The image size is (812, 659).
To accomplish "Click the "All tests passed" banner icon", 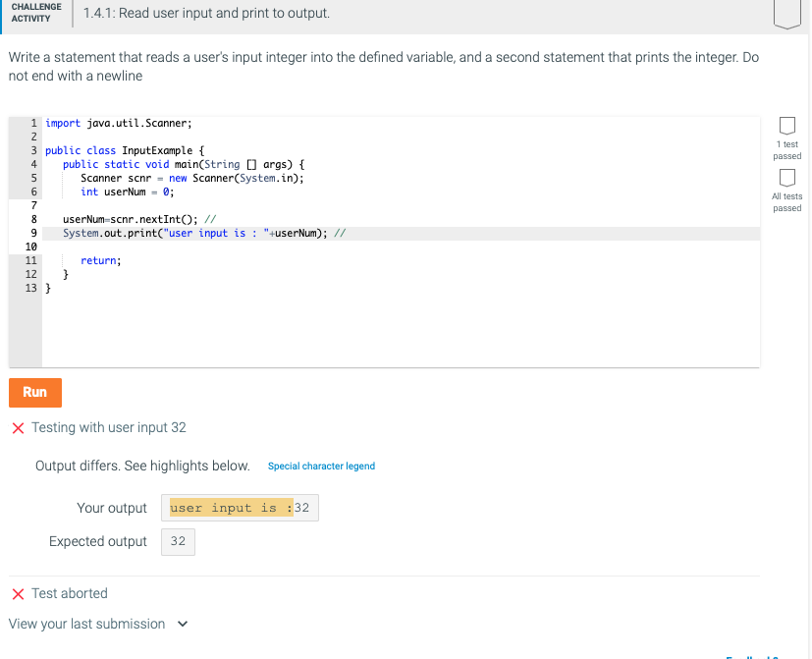I will click(x=786, y=179).
